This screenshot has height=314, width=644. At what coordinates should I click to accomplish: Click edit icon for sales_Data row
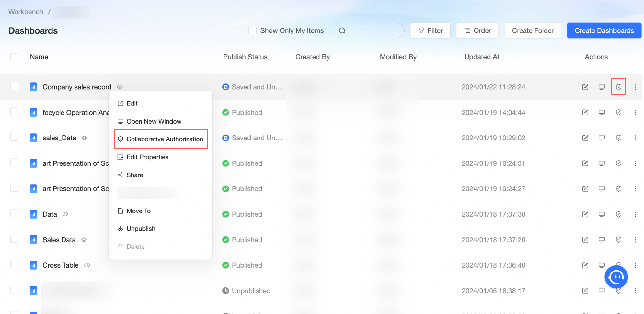(585, 138)
